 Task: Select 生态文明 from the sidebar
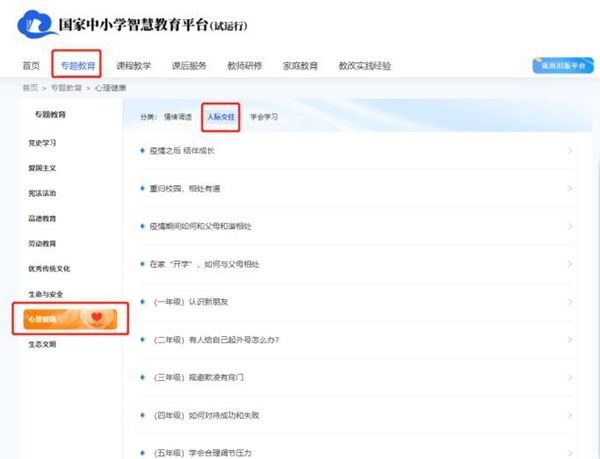click(42, 344)
